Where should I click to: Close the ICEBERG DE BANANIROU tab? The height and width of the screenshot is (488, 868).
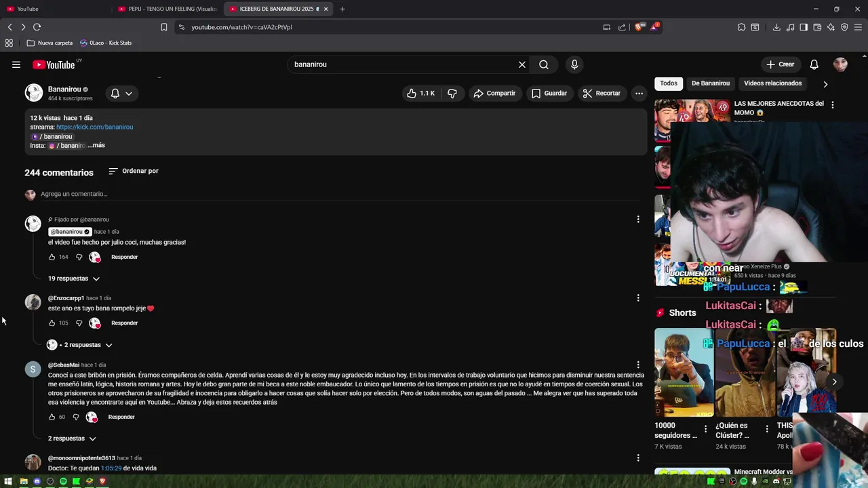point(325,9)
